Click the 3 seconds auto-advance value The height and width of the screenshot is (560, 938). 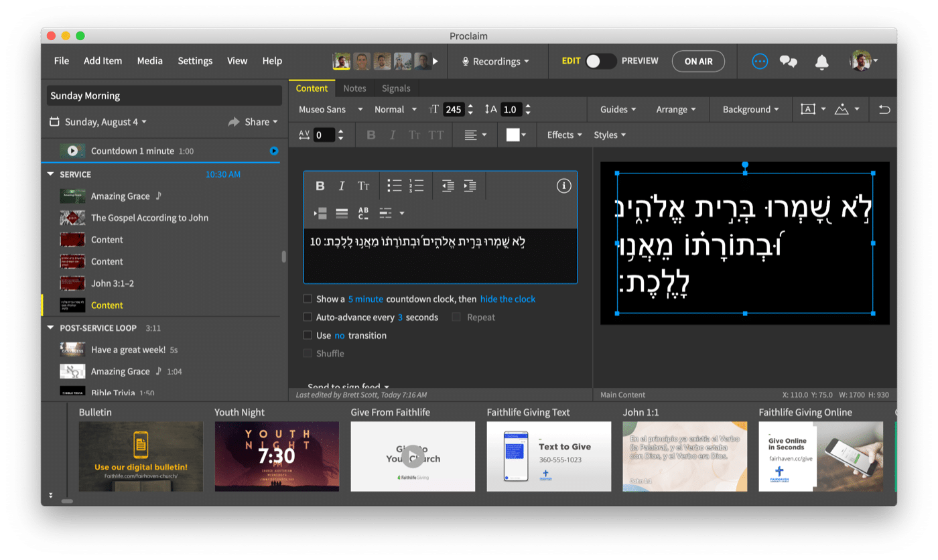pos(400,317)
